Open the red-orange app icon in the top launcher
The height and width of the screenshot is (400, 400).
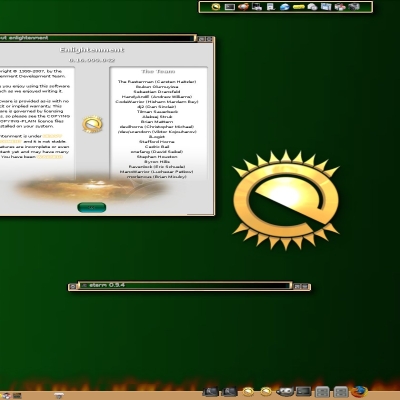click(243, 7)
